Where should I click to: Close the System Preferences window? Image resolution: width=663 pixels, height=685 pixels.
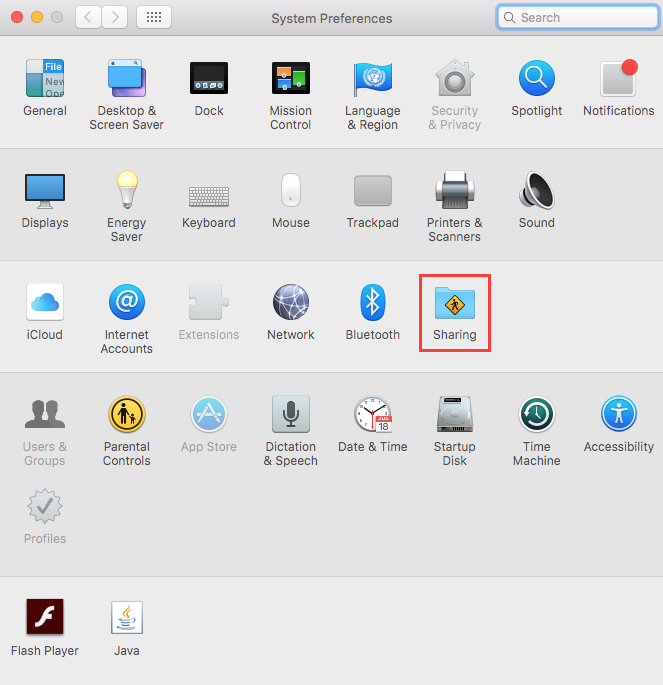[x=17, y=17]
